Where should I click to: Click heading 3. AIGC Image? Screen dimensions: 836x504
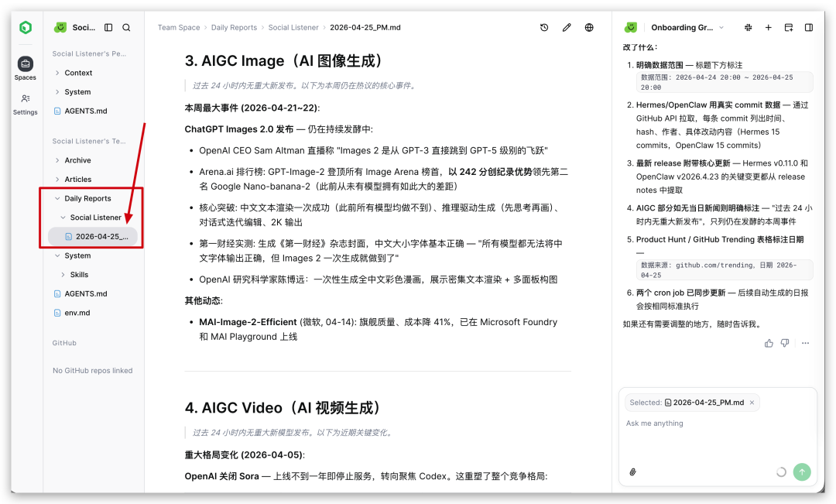(x=283, y=61)
